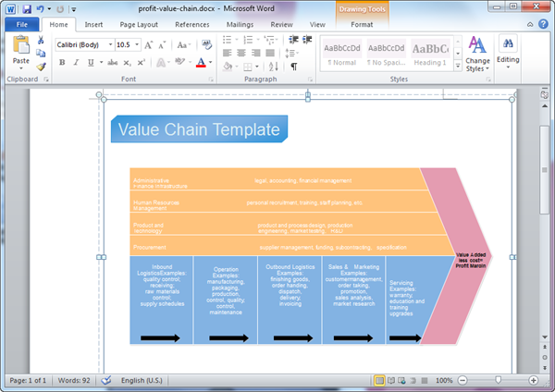The image size is (555, 392).
Task: Open the Drawing Tools Format tab
Action: point(362,25)
